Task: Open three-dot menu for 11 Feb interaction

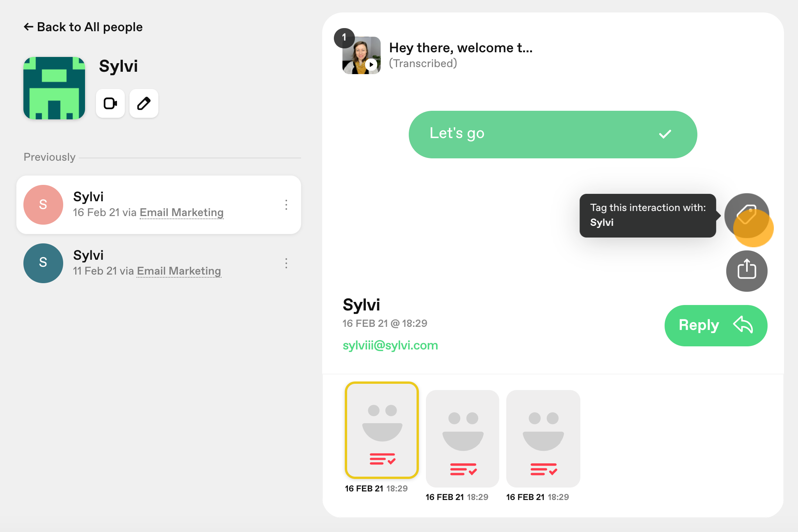Action: (286, 263)
